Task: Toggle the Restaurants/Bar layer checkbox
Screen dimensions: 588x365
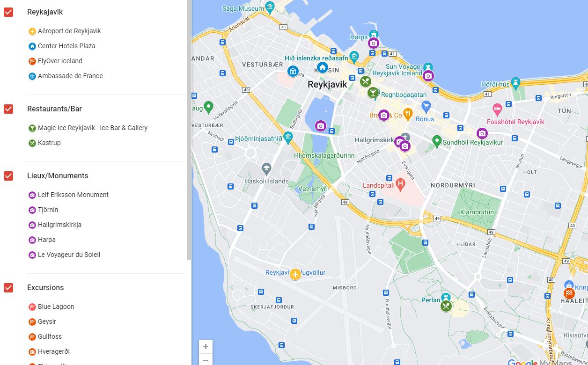Action: [x=8, y=109]
